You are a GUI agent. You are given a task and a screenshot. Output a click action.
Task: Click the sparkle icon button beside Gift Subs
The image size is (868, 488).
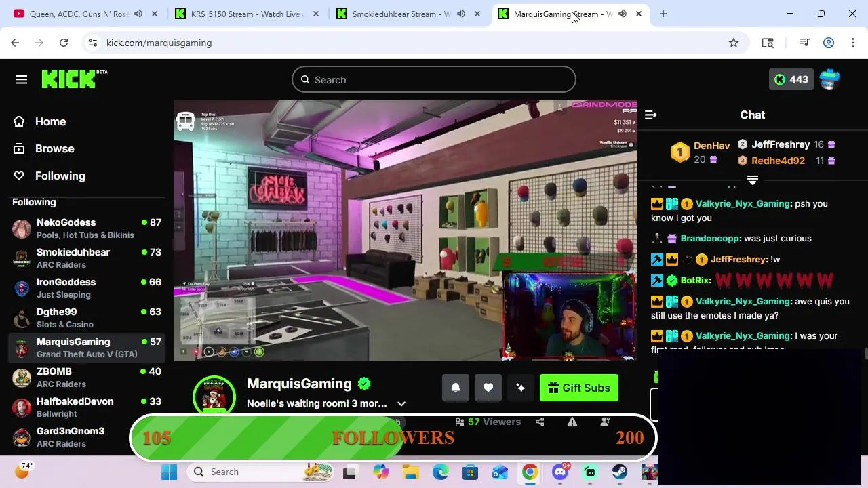521,388
